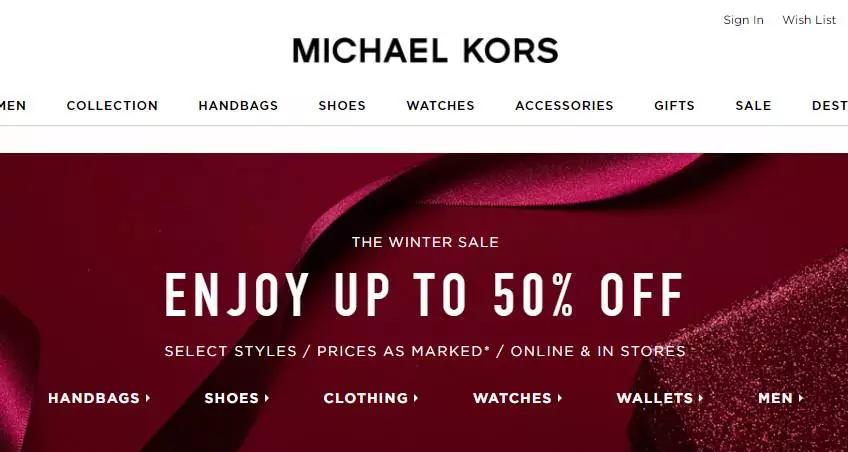Shop Clothing from the winter sale banner

(366, 398)
